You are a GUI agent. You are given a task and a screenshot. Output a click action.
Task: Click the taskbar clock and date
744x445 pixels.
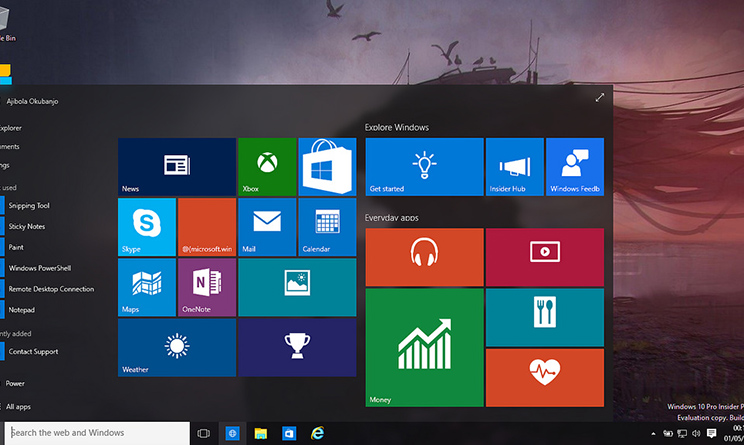(x=733, y=433)
